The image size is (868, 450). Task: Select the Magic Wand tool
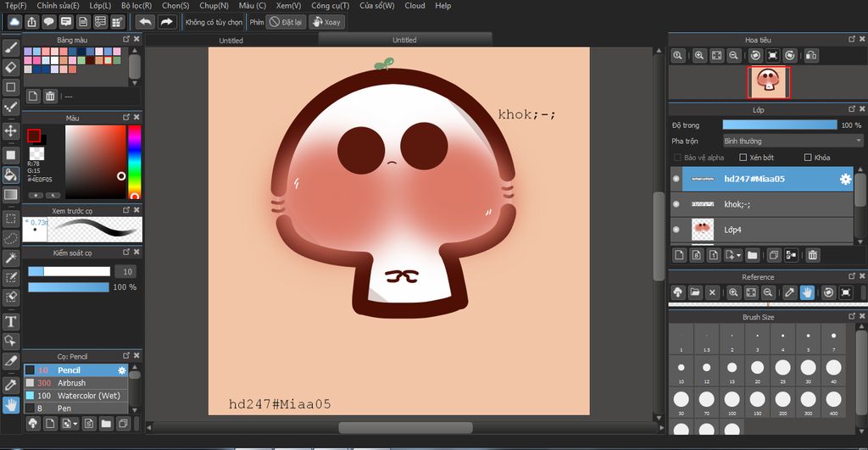[x=10, y=258]
